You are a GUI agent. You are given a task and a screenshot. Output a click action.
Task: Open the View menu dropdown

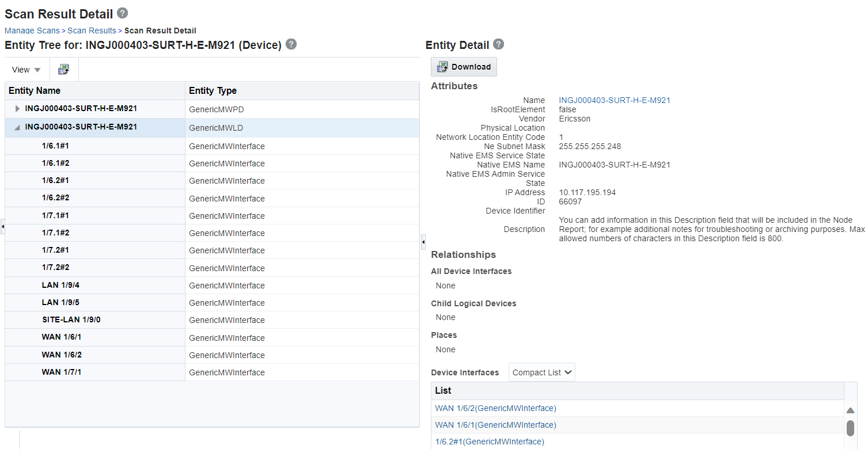[26, 70]
